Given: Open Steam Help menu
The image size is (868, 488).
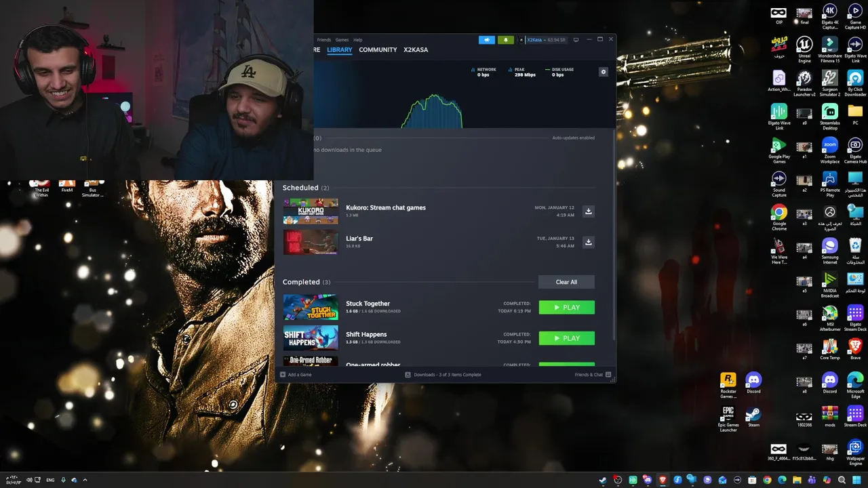Looking at the screenshot, I should (357, 40).
